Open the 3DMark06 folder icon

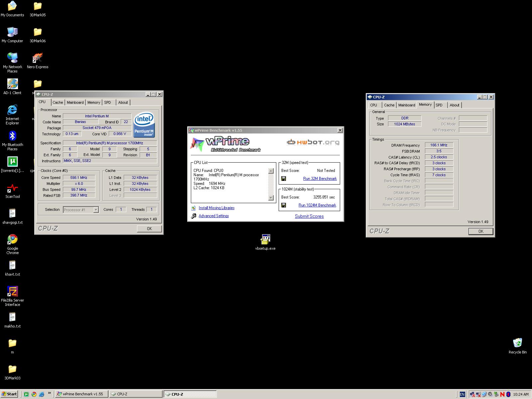coord(38,35)
